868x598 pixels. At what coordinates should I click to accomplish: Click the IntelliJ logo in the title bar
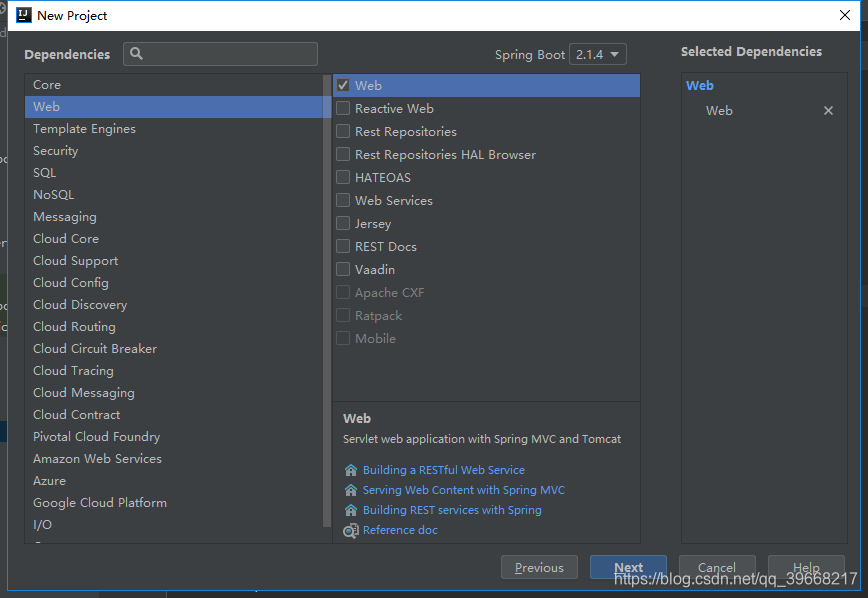click(x=24, y=15)
